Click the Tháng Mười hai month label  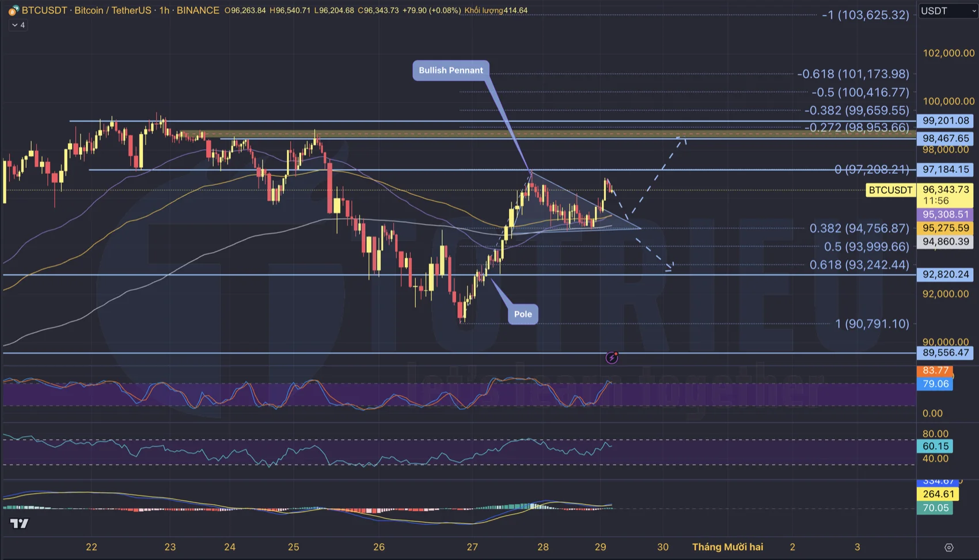point(728,547)
